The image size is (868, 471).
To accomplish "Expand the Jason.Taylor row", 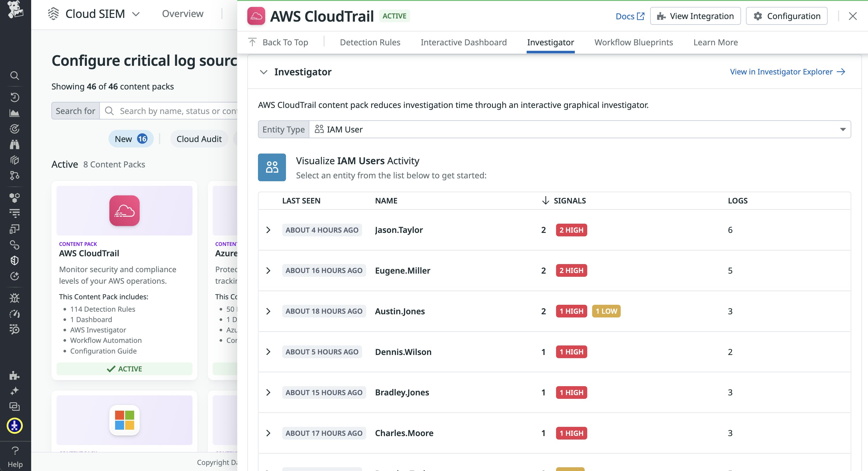I will (268, 230).
